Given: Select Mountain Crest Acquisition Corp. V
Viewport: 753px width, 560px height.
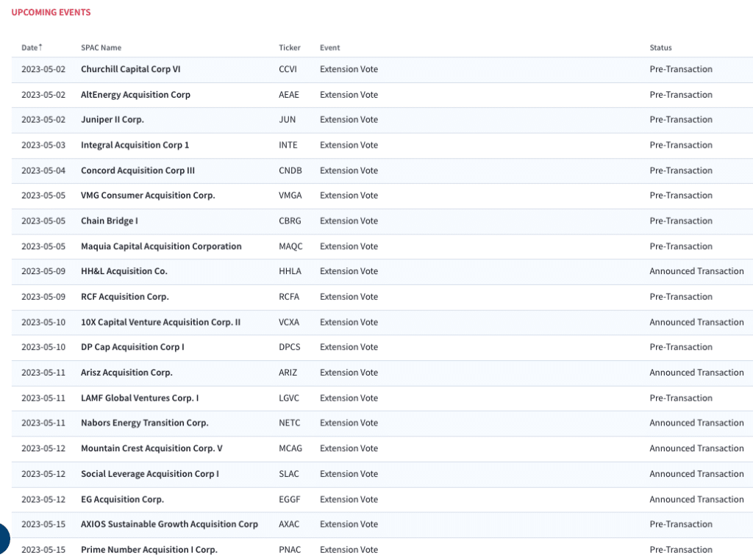Looking at the screenshot, I should pos(151,448).
